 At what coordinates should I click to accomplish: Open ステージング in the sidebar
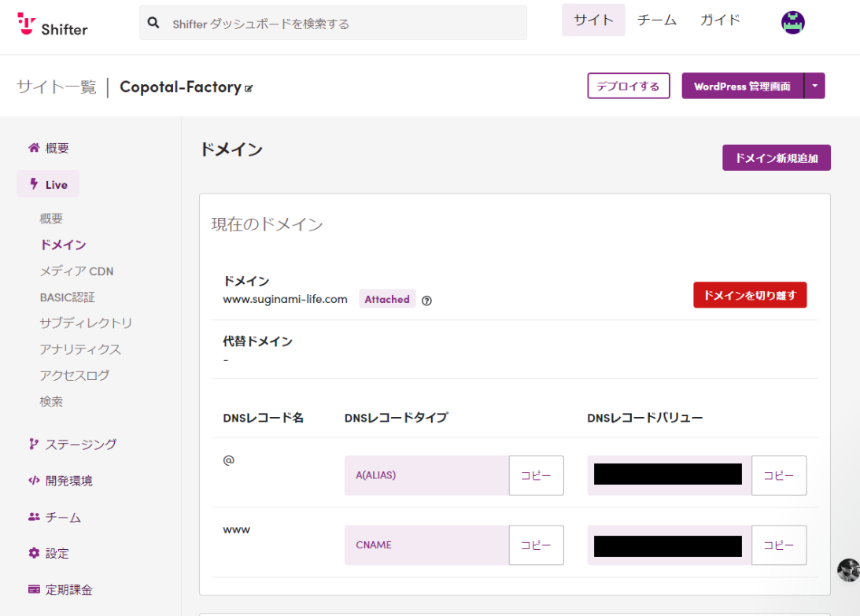pos(72,444)
